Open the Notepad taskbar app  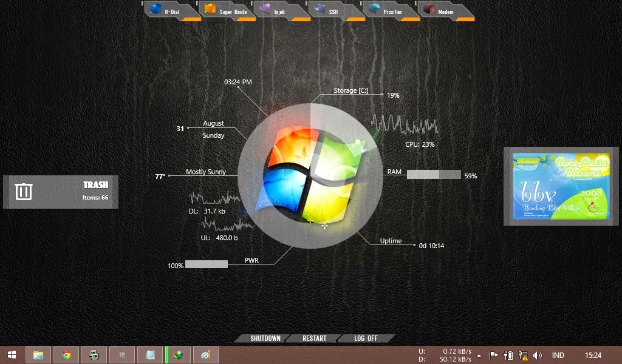coord(150,355)
